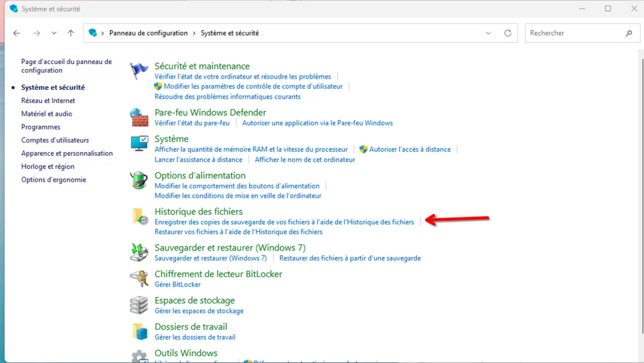Click the Gérer BitLocker link
The image size is (644, 363).
(177, 284)
